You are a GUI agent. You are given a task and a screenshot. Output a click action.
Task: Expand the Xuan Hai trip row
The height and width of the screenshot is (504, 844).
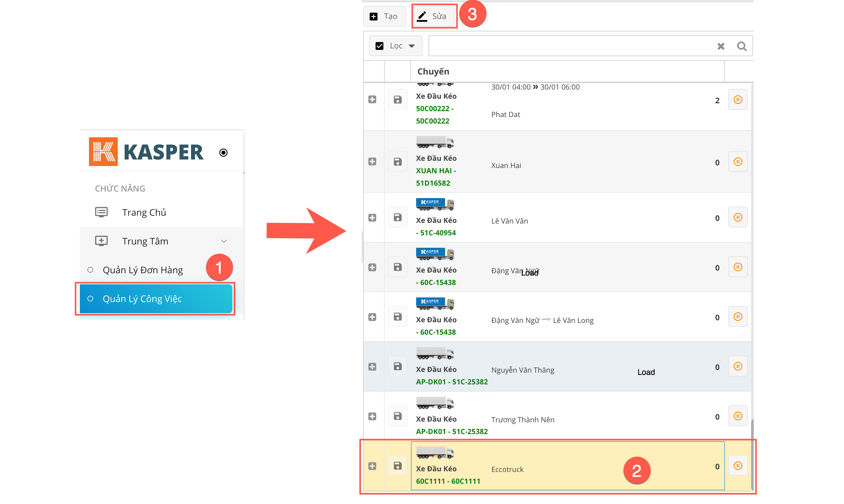[372, 162]
